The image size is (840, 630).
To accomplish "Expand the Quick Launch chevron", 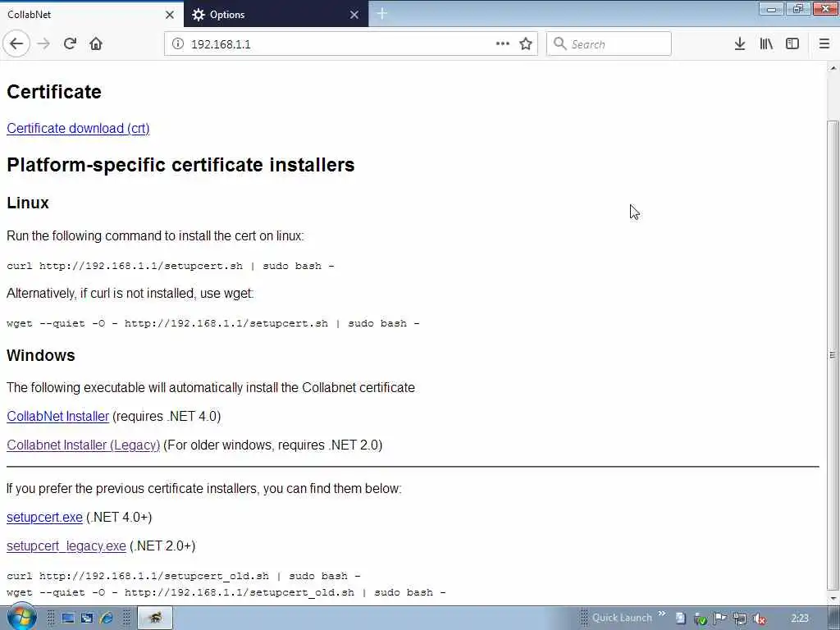I will [662, 614].
